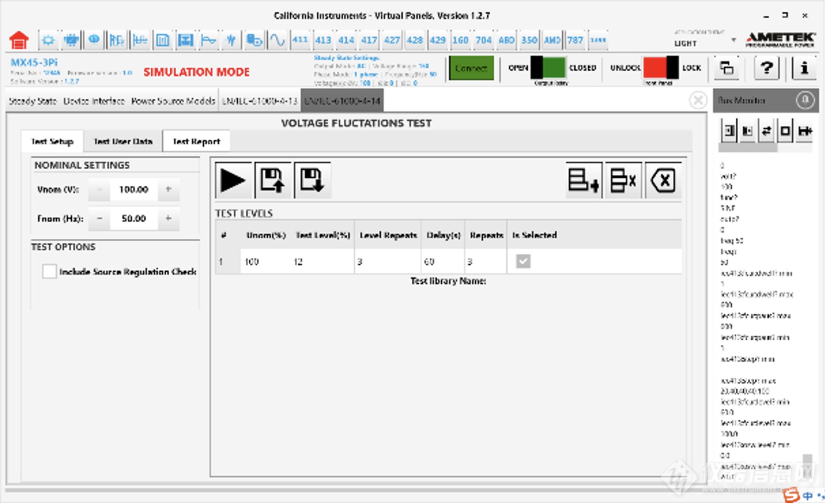Toggle the Output Relay open/closed switch
Screen dimensions: 825x504
coord(548,68)
